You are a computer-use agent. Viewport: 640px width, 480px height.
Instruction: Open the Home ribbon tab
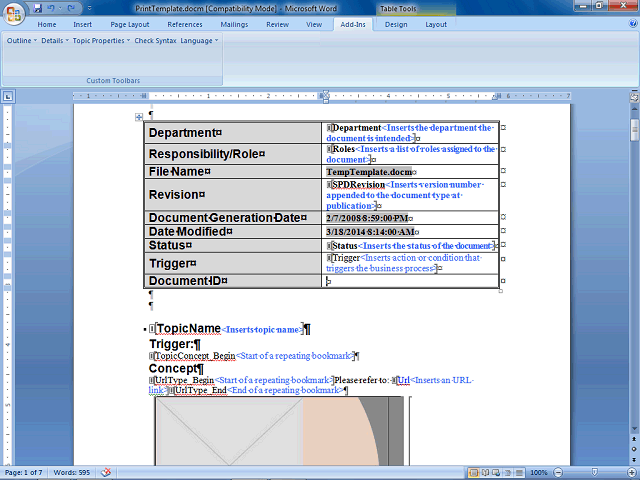47,24
